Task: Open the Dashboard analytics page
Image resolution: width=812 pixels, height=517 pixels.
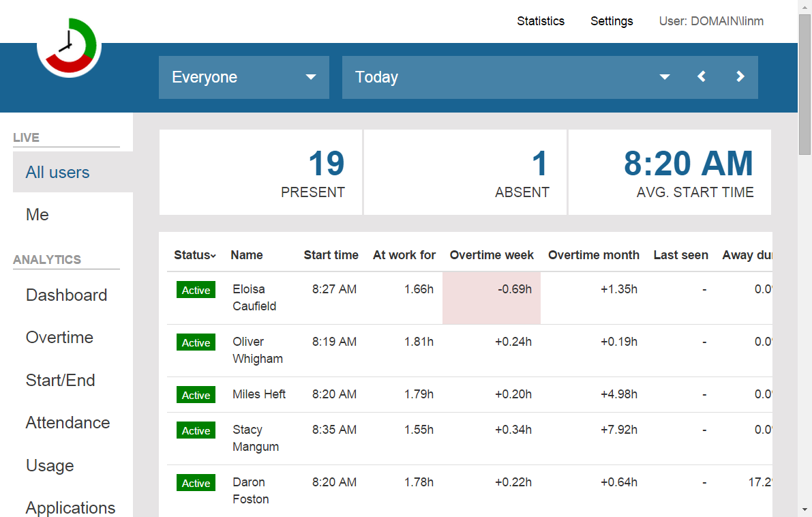Action: point(66,295)
